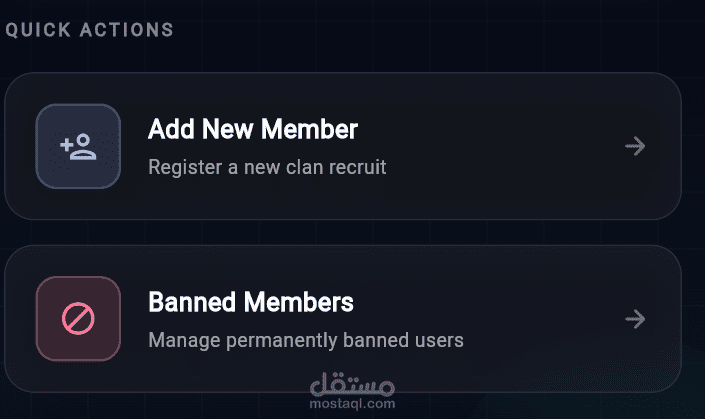Click the person silhouette in add-member icon
Viewport: 705px width, 419px height.
[85, 148]
